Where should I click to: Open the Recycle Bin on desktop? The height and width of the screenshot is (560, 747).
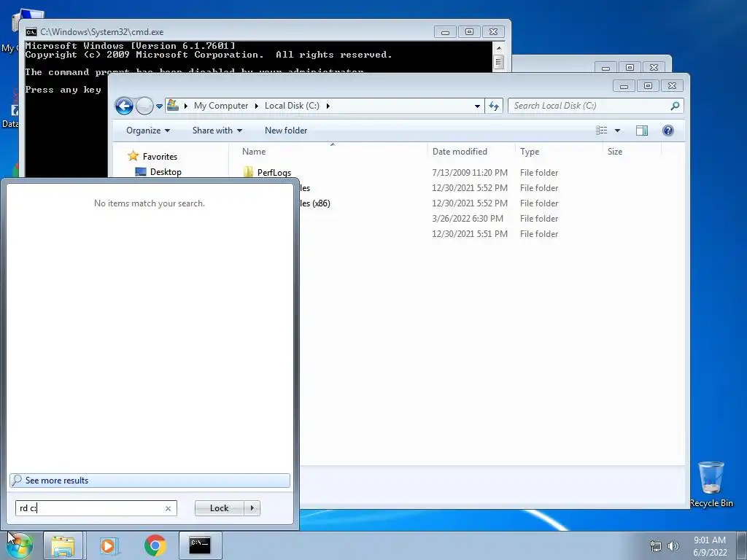click(x=711, y=484)
